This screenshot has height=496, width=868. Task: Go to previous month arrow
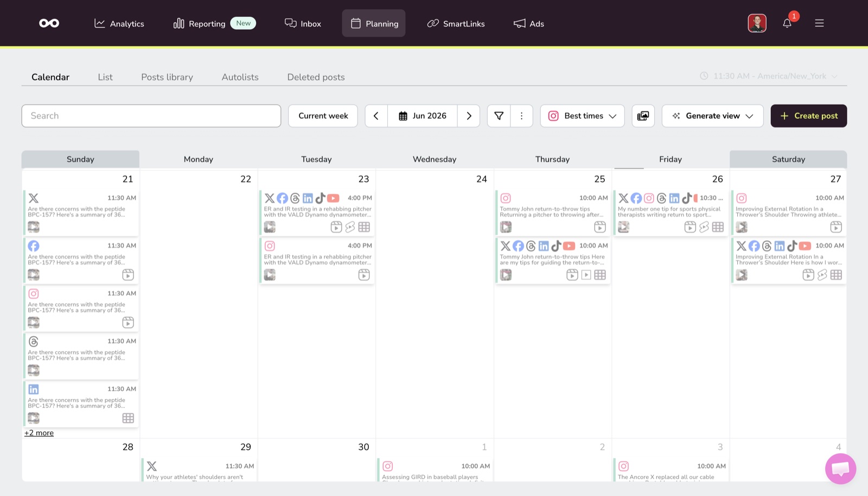[x=376, y=116]
